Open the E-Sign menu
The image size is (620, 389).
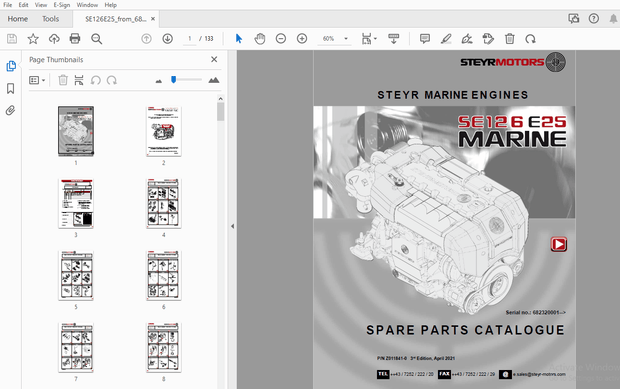(62, 5)
